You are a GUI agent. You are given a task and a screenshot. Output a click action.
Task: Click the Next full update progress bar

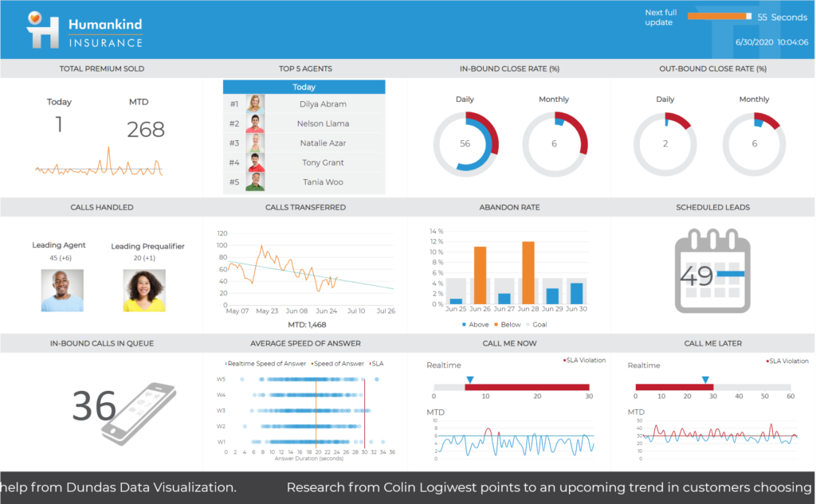tap(720, 15)
